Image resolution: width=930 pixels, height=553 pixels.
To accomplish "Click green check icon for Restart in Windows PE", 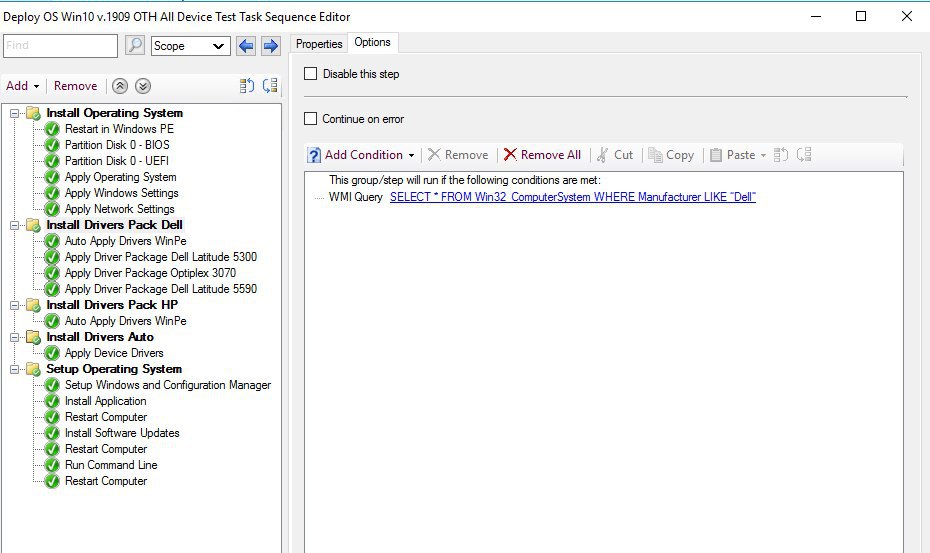I will 52,129.
